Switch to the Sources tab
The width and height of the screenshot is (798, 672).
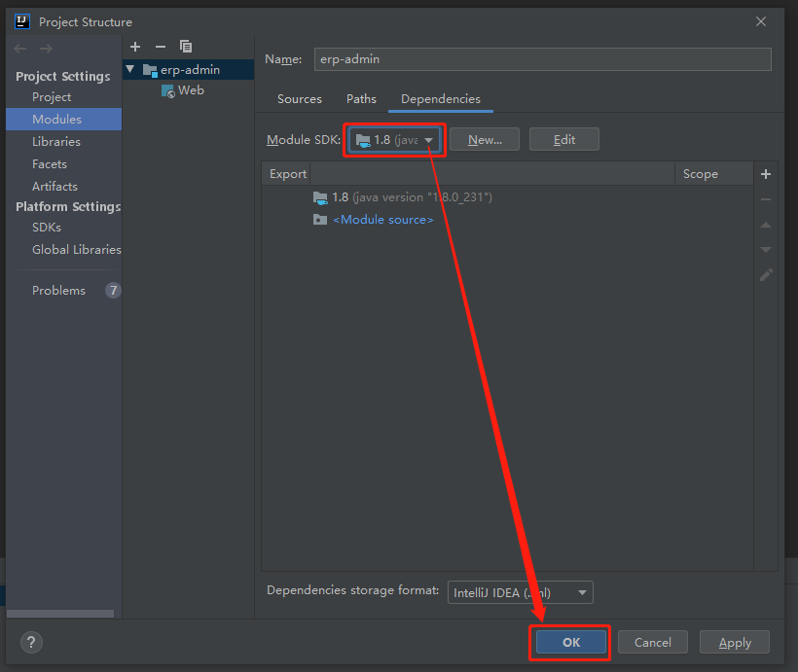pyautogui.click(x=300, y=98)
